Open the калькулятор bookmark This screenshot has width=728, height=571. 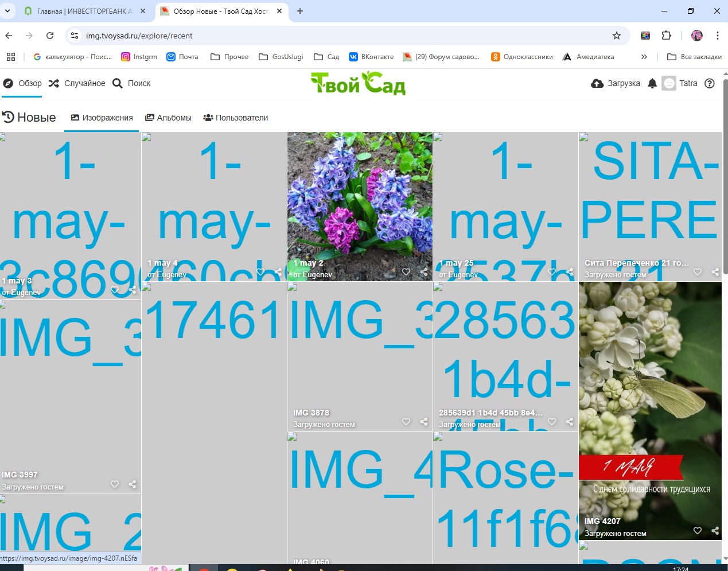click(x=73, y=57)
